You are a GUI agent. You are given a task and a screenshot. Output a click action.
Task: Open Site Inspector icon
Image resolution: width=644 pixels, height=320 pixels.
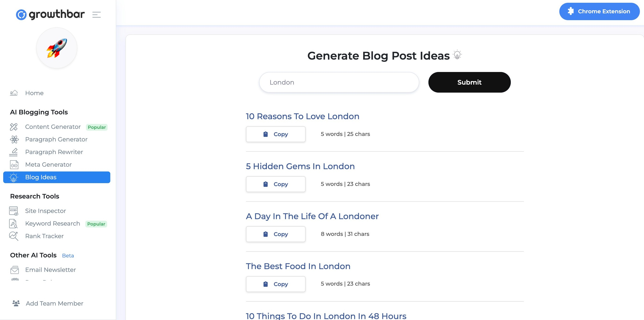pyautogui.click(x=14, y=211)
